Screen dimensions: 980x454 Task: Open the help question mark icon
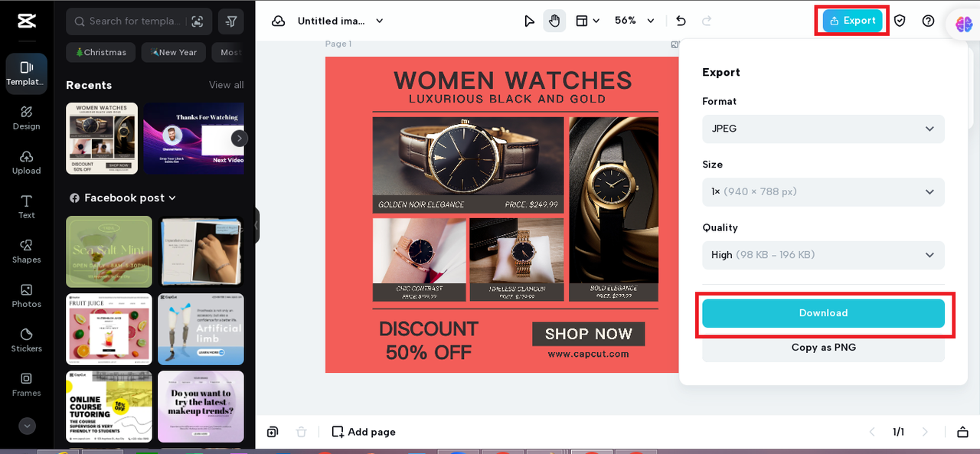coord(928,21)
